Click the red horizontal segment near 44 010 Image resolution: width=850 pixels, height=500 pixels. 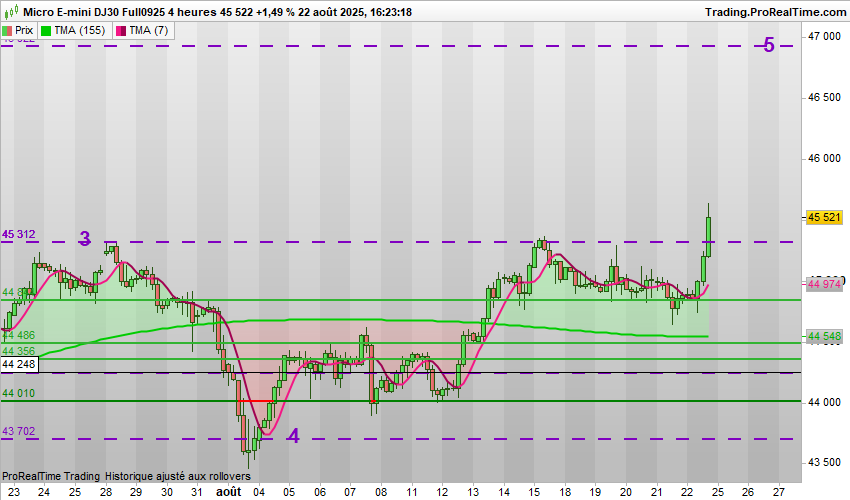[x=256, y=401]
